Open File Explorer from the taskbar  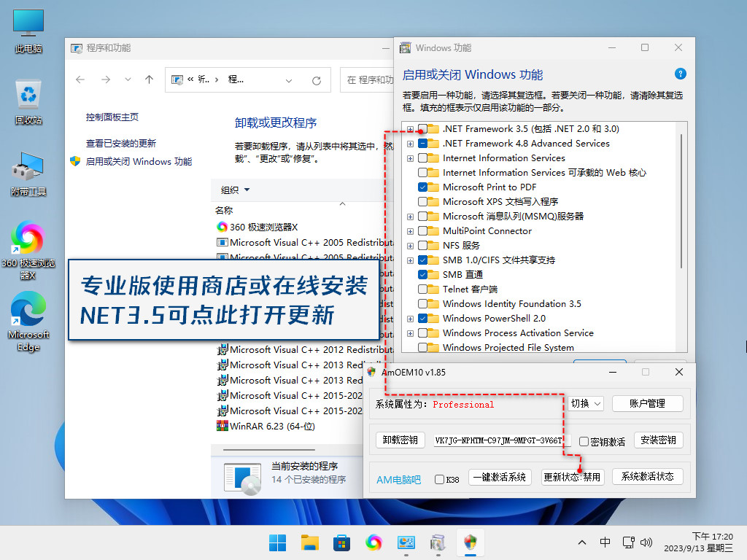309,542
